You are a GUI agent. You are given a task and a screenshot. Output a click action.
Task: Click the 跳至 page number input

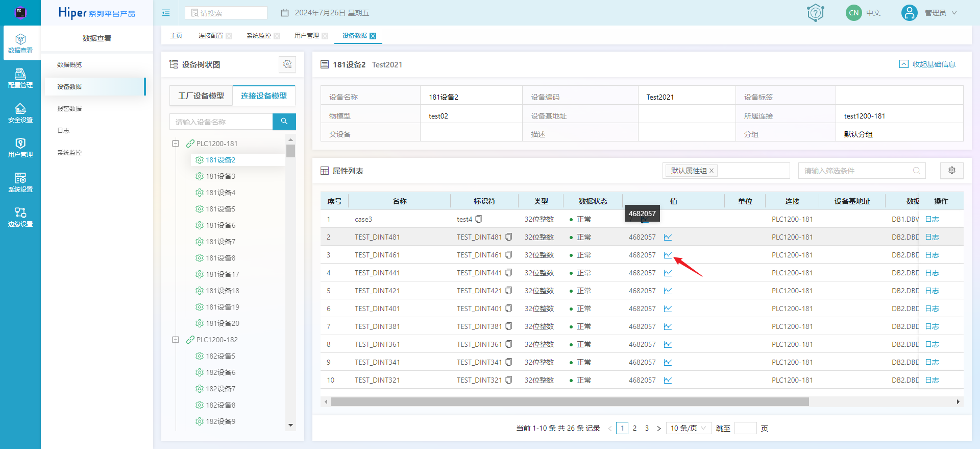coord(745,428)
